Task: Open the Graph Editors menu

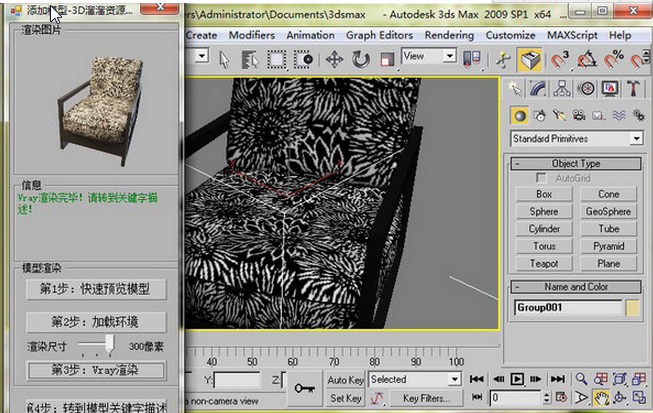Action: coord(380,35)
